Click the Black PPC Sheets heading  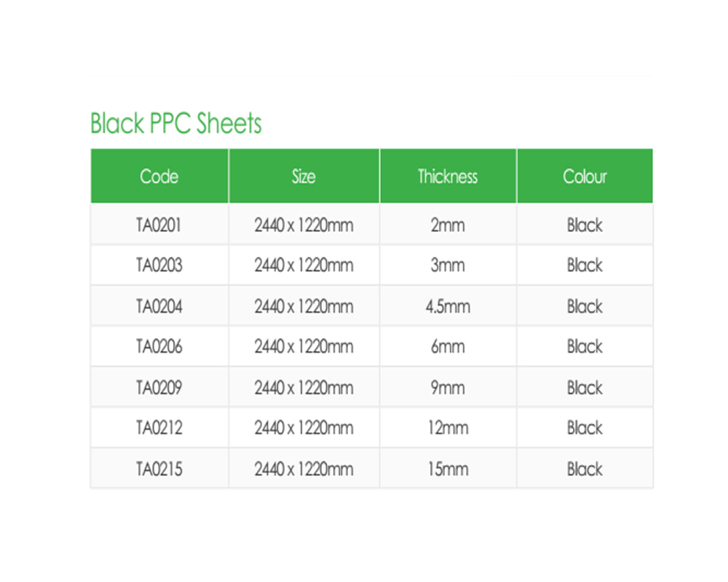(175, 124)
